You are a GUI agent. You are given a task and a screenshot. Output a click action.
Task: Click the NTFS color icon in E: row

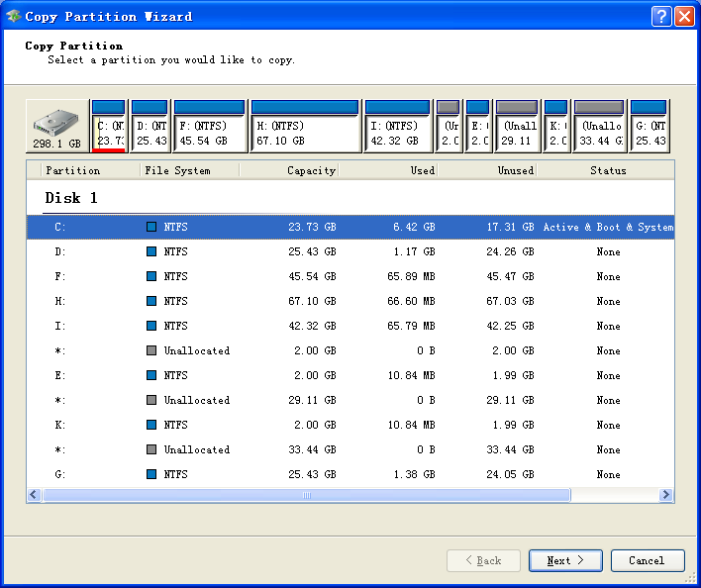click(151, 375)
